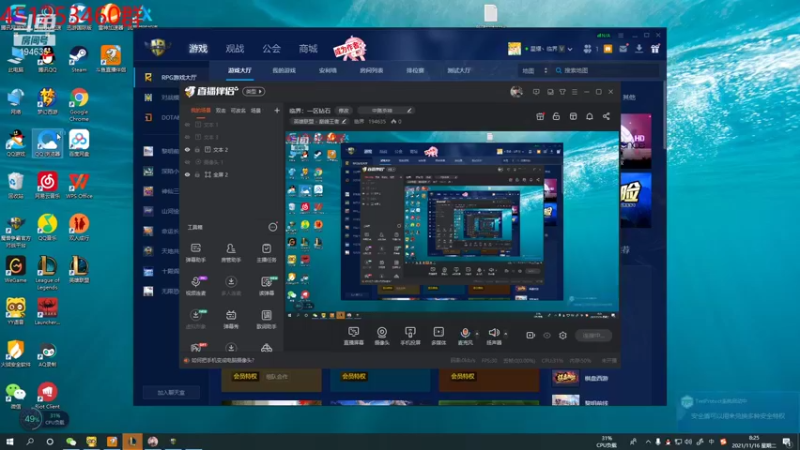Toggle visibility of 全屏 2 layer
The height and width of the screenshot is (450, 800).
click(x=187, y=174)
